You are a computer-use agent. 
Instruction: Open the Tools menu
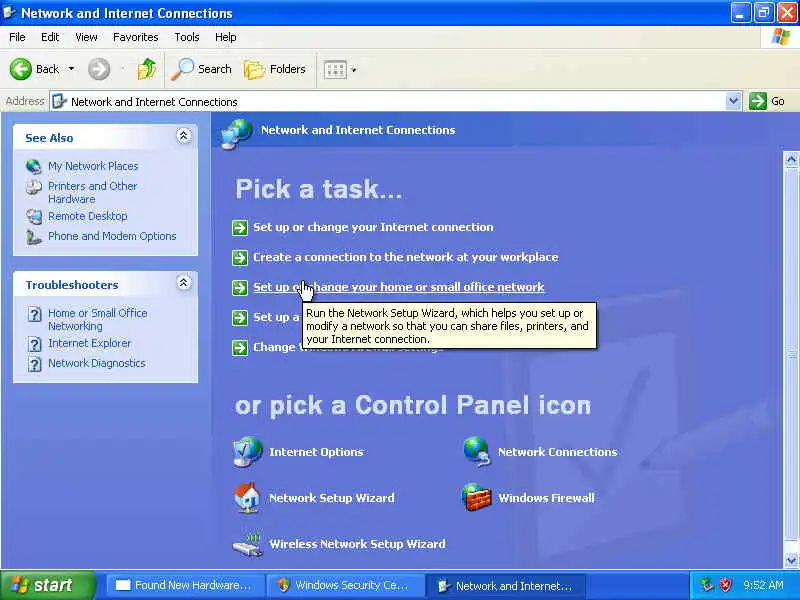(187, 37)
